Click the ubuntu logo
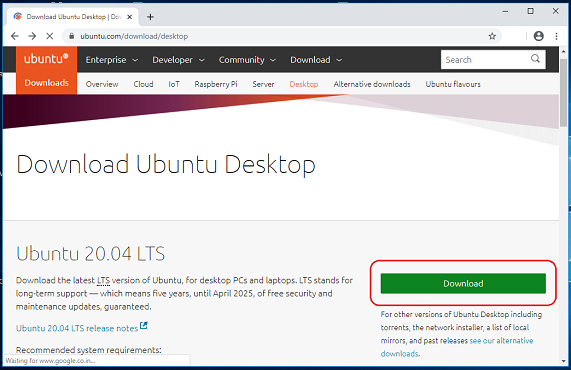This screenshot has width=571, height=370. [x=46, y=59]
